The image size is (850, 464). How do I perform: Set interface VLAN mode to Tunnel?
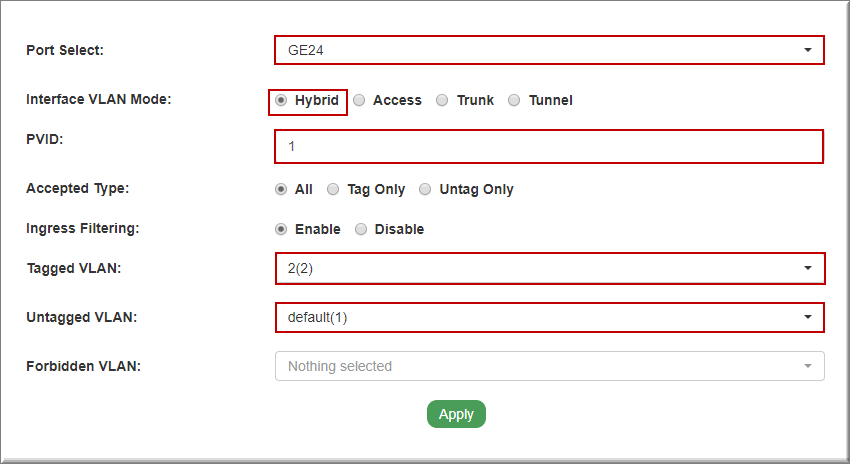tap(514, 101)
